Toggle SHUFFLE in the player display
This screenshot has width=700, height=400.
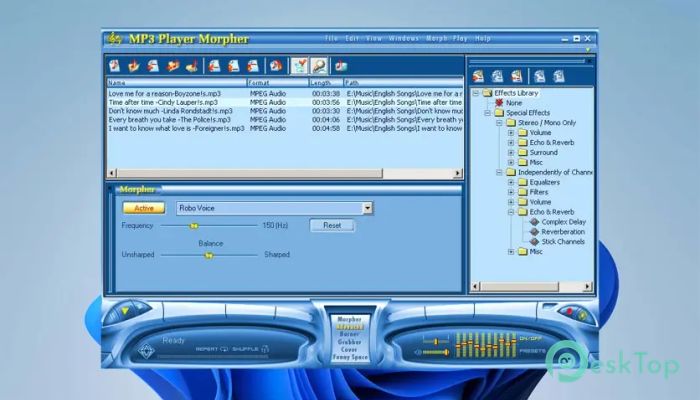250,349
